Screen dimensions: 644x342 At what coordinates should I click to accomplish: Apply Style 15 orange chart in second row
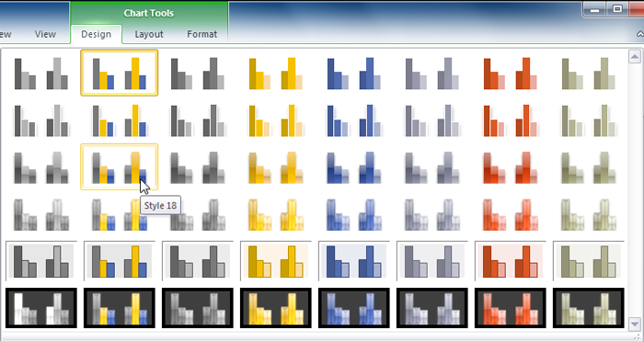pos(510,120)
